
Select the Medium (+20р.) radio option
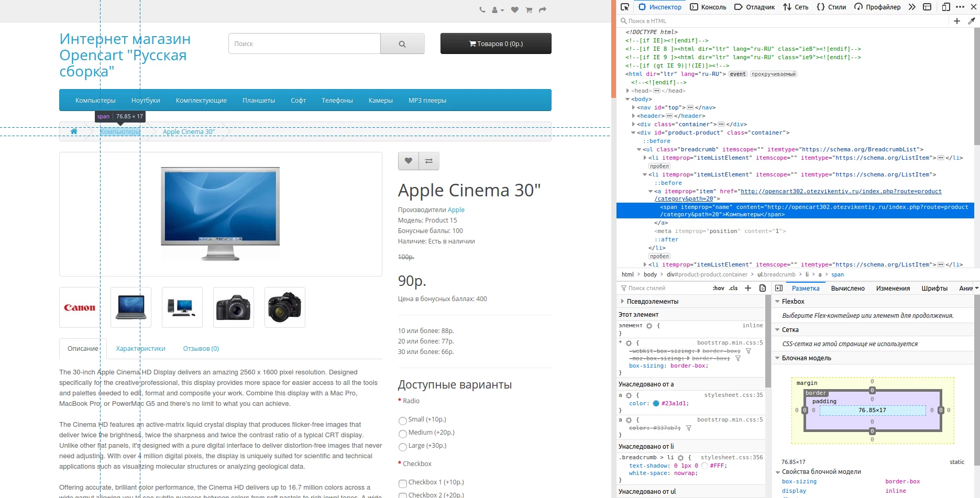pos(402,434)
